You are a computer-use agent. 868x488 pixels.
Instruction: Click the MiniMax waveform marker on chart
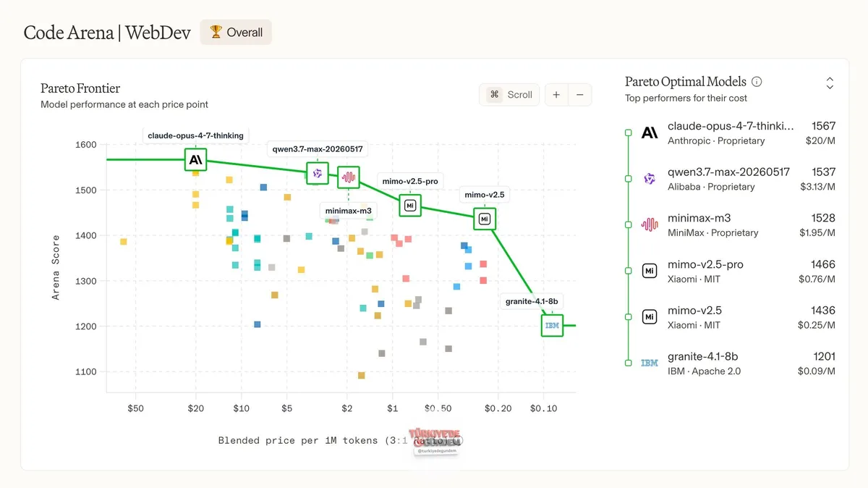(x=349, y=177)
